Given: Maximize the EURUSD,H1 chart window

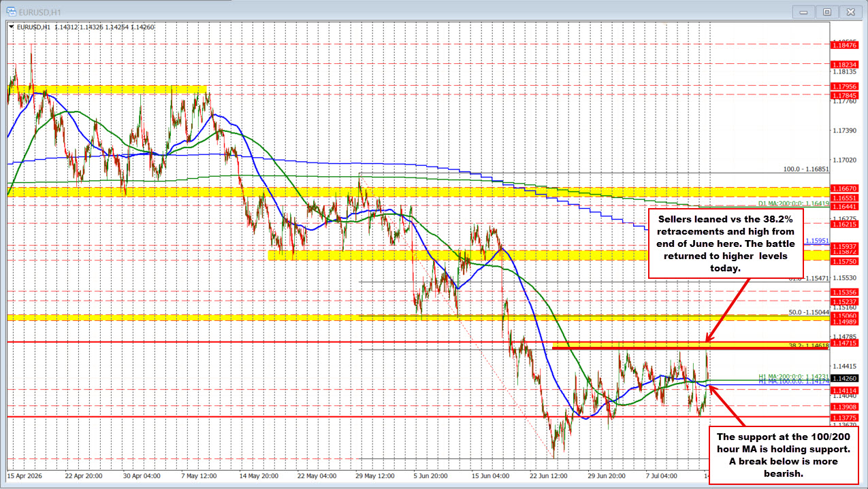Looking at the screenshot, I should coord(826,12).
